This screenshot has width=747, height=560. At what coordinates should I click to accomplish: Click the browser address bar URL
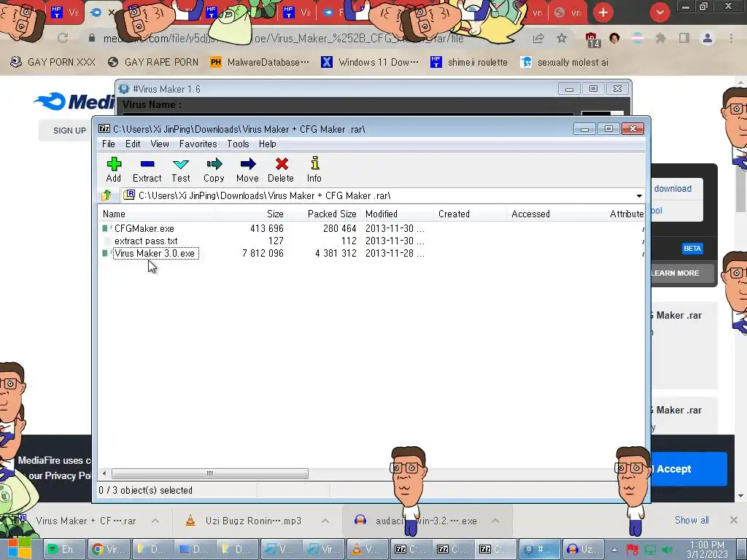pyautogui.click(x=284, y=39)
